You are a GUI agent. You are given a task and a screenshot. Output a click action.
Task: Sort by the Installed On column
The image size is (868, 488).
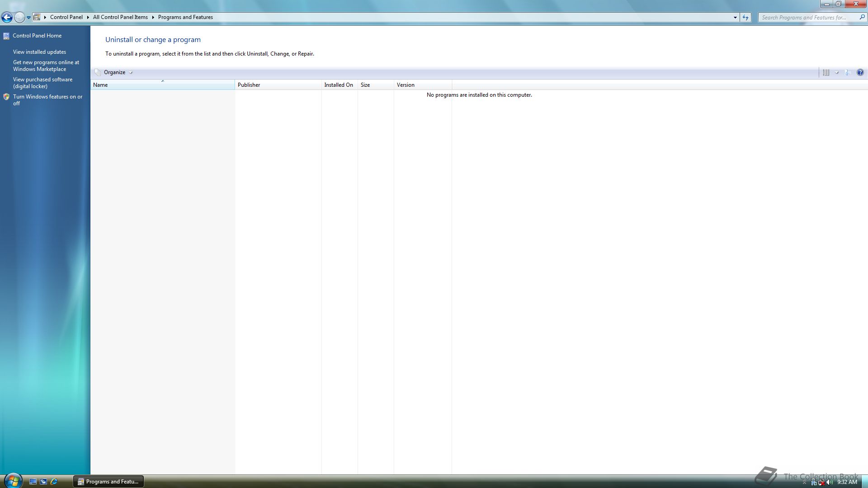(340, 85)
